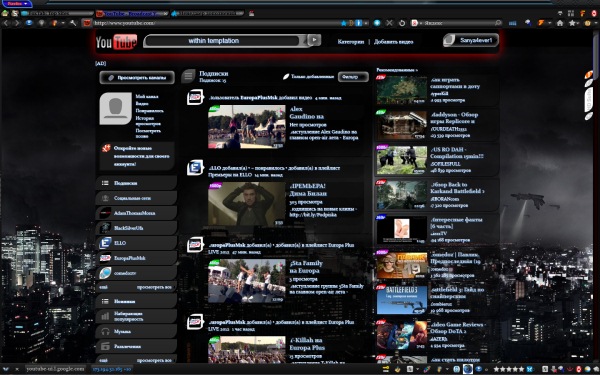The image size is (600, 375).
Task: Open the ELLO channel in sidebar list
Action: click(x=136, y=243)
